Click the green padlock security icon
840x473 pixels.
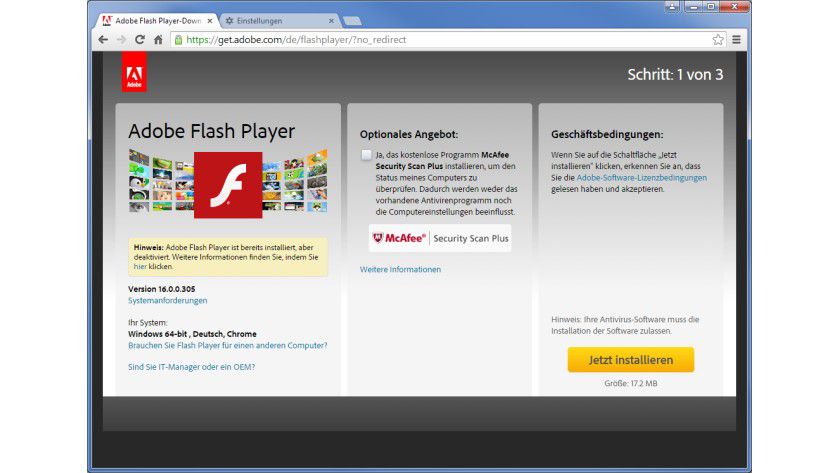(178, 40)
